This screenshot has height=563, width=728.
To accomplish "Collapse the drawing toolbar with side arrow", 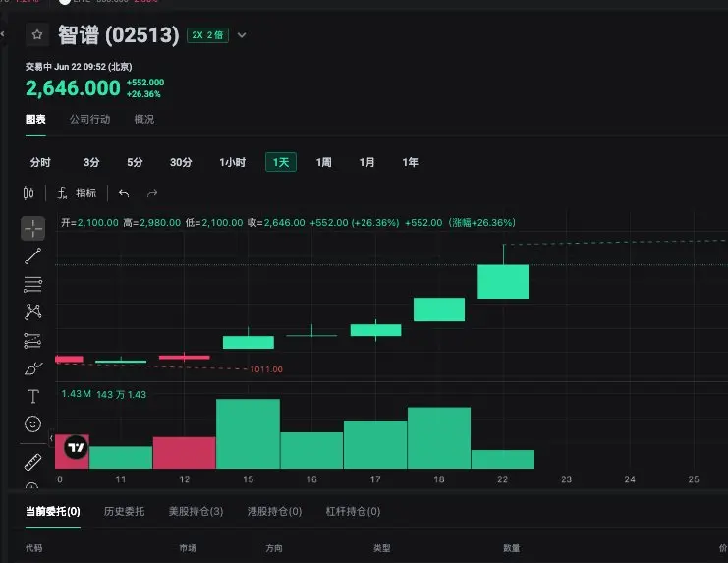I will [51, 438].
